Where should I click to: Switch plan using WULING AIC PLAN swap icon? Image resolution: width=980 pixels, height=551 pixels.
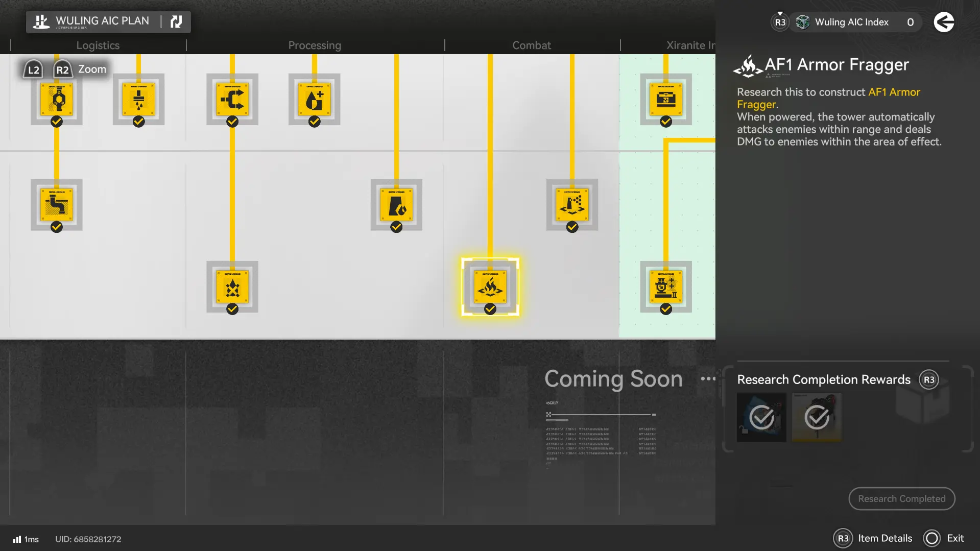pos(176,21)
